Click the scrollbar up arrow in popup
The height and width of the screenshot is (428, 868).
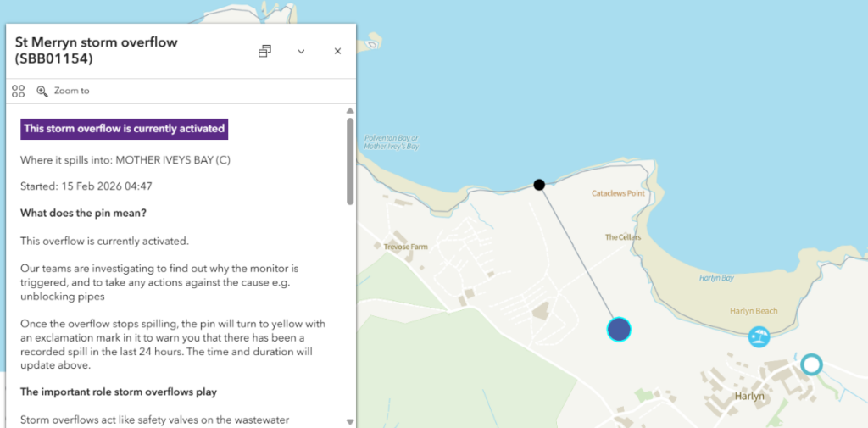(350, 111)
